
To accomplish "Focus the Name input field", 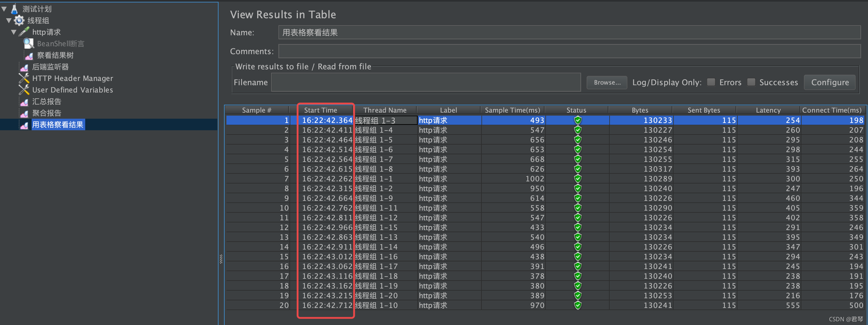I will 569,32.
